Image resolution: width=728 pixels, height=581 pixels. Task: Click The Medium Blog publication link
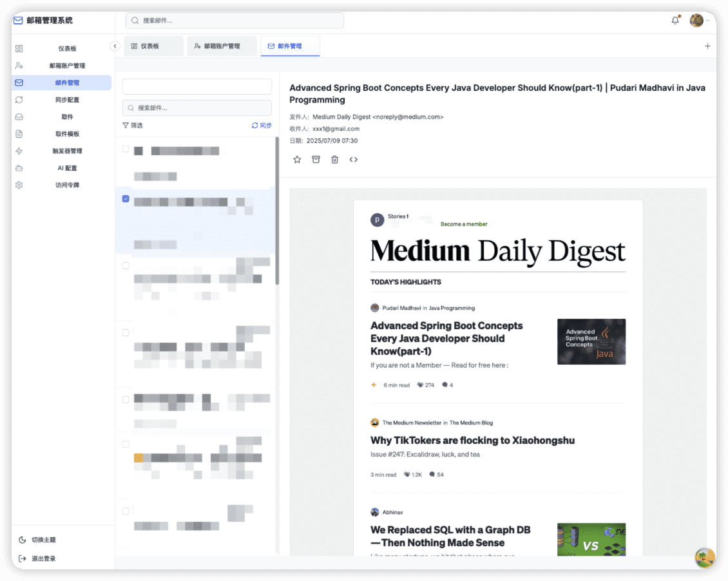[471, 423]
